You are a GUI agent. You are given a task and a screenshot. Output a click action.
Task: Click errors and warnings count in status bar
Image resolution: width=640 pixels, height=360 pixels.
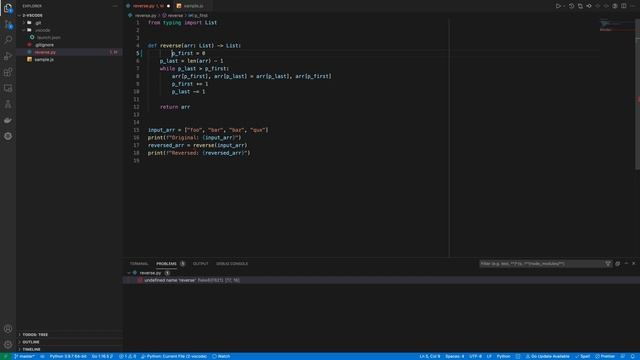pyautogui.click(x=127, y=356)
